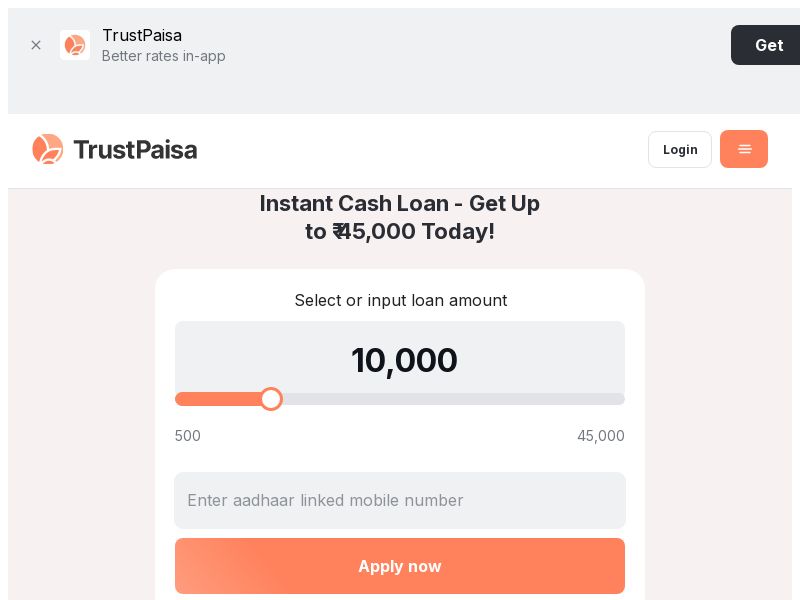The width and height of the screenshot is (800, 600).
Task: Tap the Get app button
Action: (x=767, y=45)
